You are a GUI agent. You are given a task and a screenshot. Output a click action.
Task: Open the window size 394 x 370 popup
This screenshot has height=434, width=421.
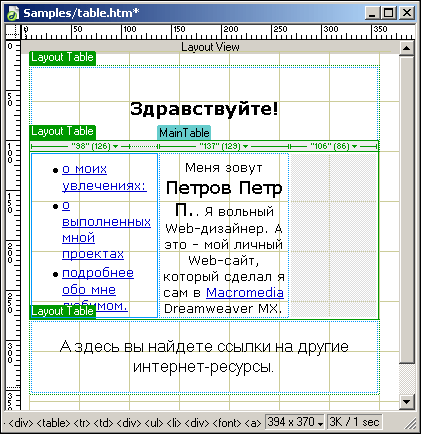tap(295, 422)
